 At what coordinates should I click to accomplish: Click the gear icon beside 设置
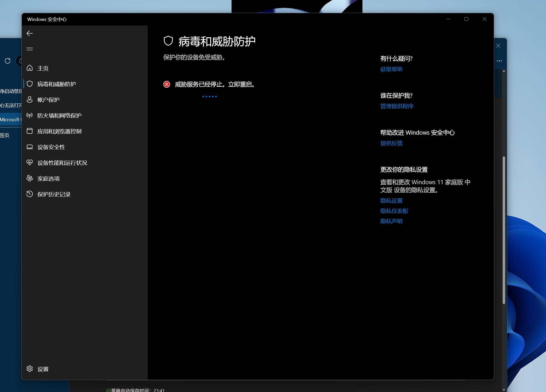[30, 369]
